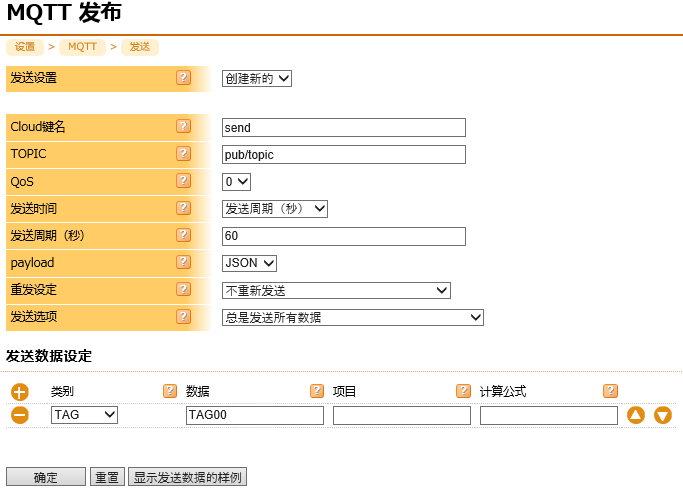Move TAG00 row up with arrow icon
The image size is (683, 494).
point(636,415)
